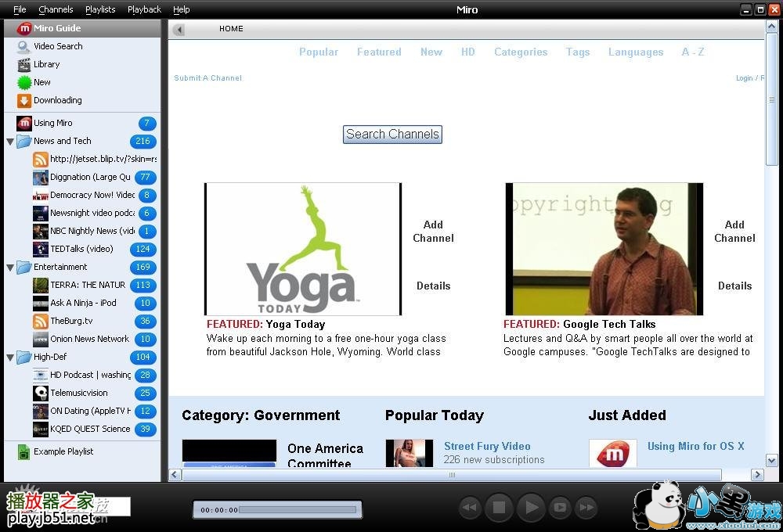Skip to next with fast-forward button
Viewport: 783px width, 532px height.
coord(586,508)
